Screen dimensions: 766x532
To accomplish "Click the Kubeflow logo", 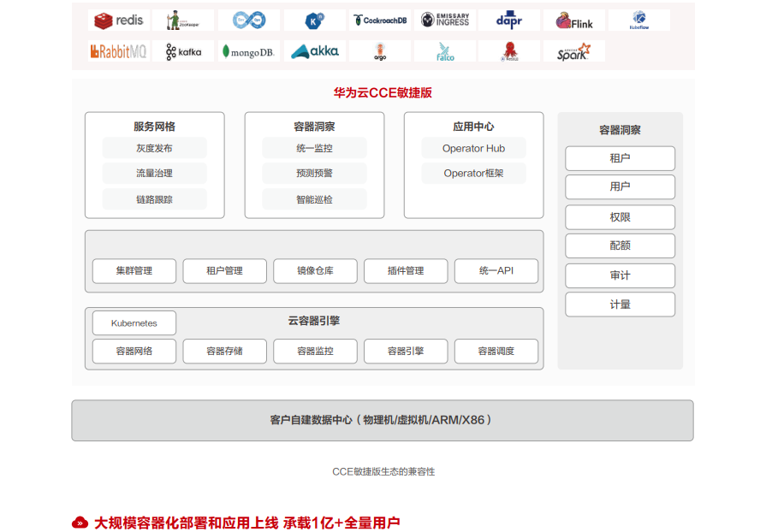I will click(x=639, y=21).
